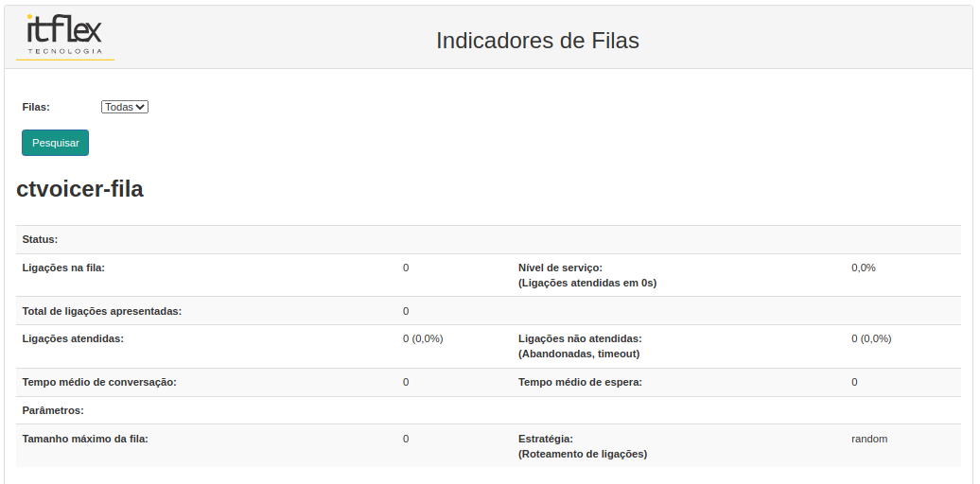The height and width of the screenshot is (484, 980).
Task: Click the Ligações na fila label
Action: coord(63,268)
